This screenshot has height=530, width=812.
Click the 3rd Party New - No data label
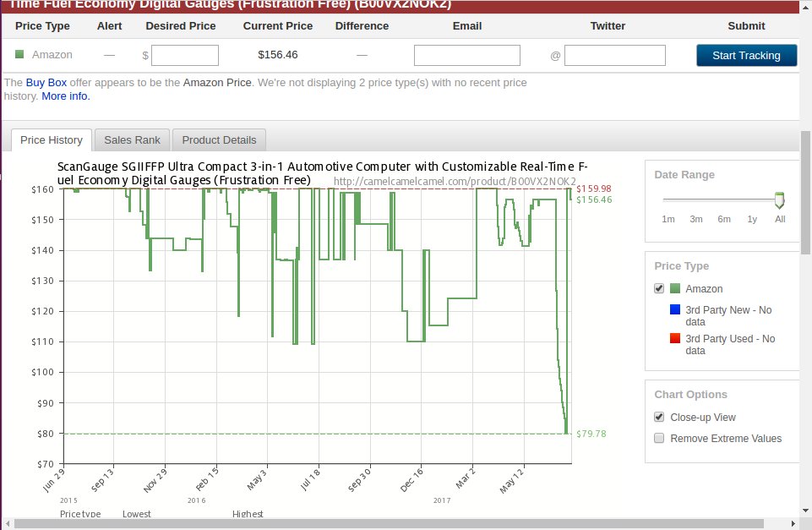click(728, 315)
